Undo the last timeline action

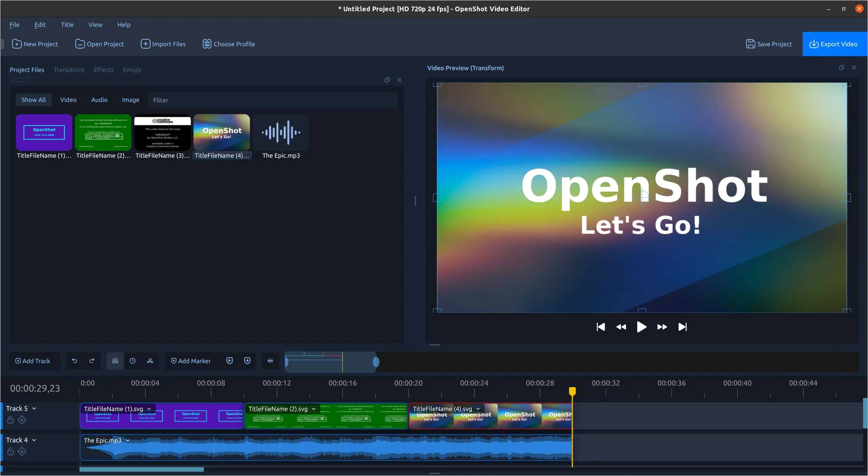click(75, 361)
